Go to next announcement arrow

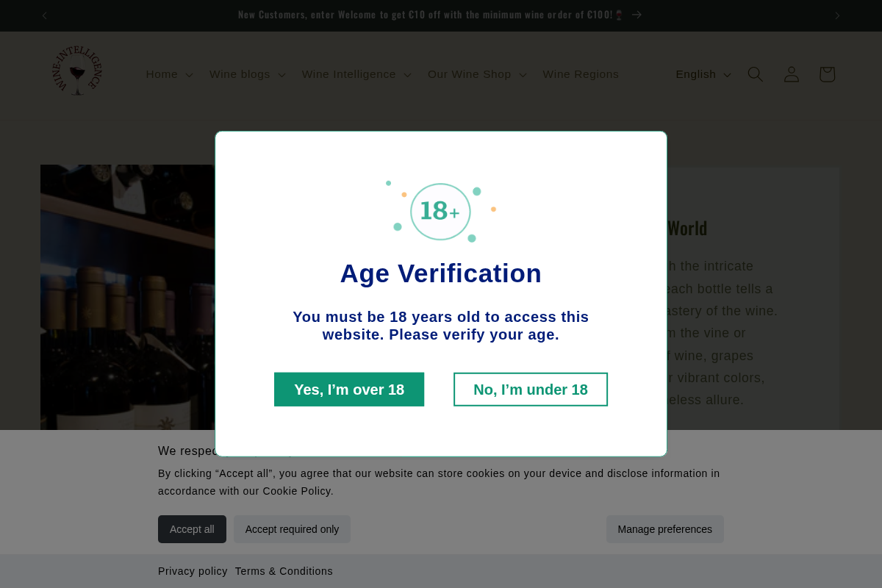click(x=837, y=15)
